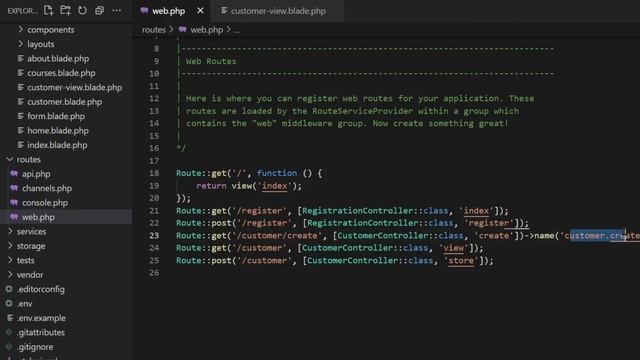Click the breadcrumb ellipsis segment

(237, 30)
